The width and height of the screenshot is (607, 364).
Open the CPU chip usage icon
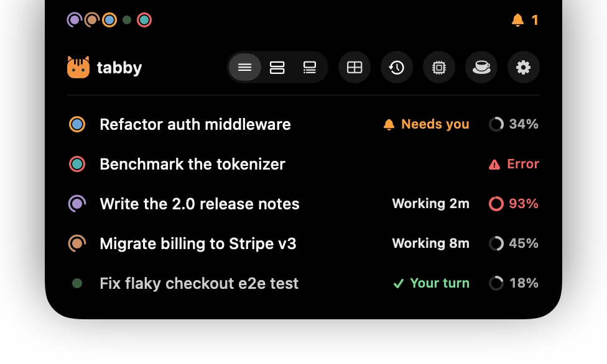(438, 67)
